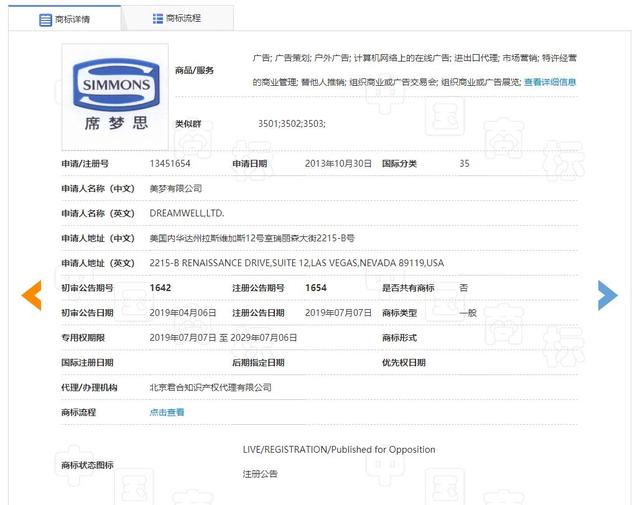Select the Chinese applicant address text
The width and height of the screenshot is (640, 505).
tap(252, 238)
